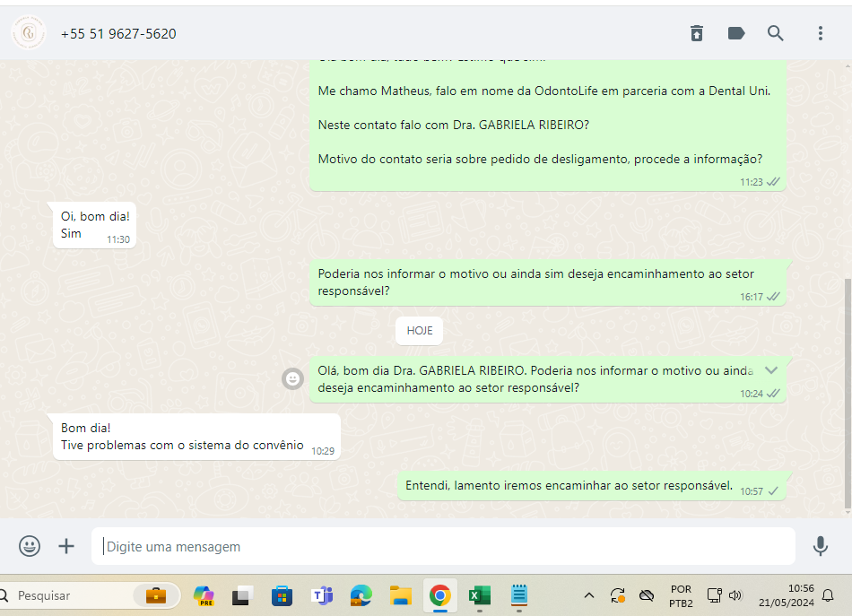The width and height of the screenshot is (852, 616).
Task: Focus the 'Digite uma mensagem' input field
Action: 443,546
